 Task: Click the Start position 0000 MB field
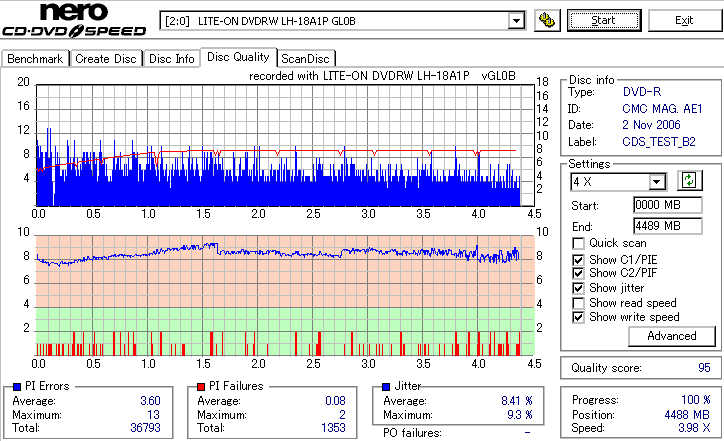668,205
